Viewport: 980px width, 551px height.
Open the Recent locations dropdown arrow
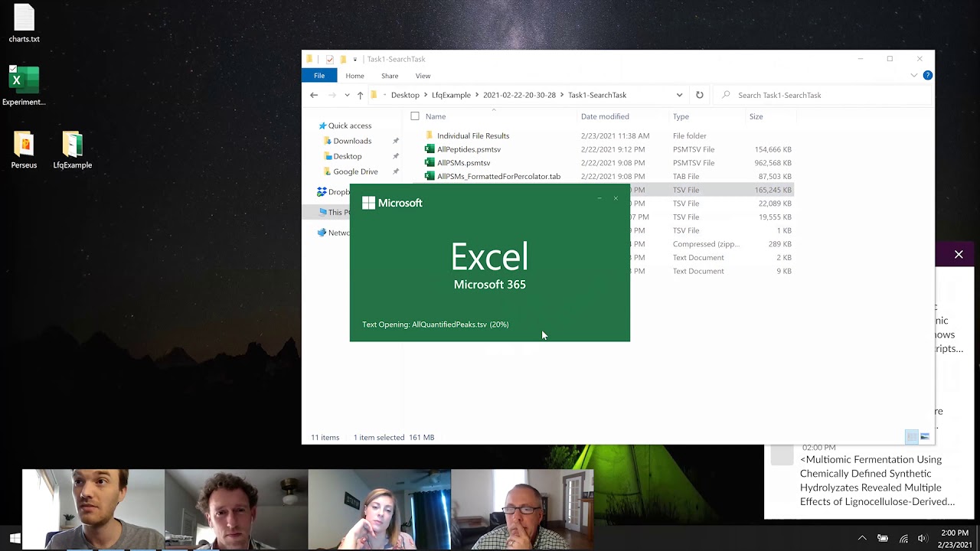point(347,95)
